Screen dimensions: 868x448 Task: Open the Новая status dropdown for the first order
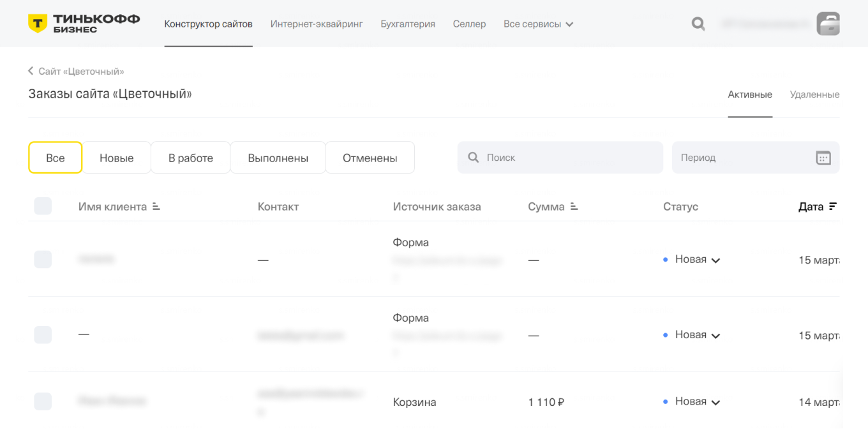tap(696, 259)
